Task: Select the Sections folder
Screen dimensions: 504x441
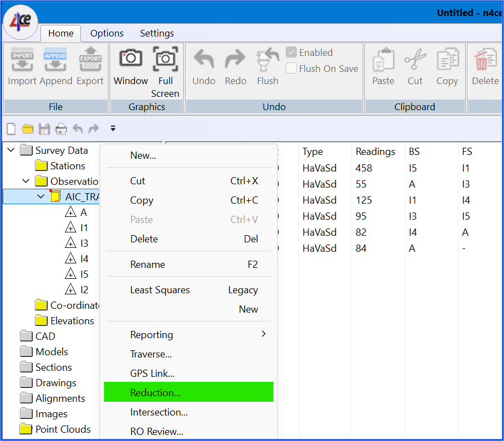Action: pos(46,367)
